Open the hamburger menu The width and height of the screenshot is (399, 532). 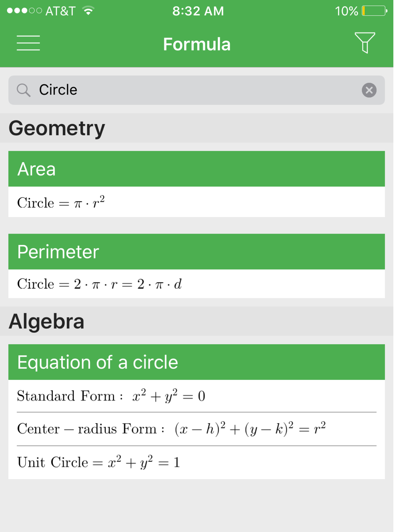(28, 43)
